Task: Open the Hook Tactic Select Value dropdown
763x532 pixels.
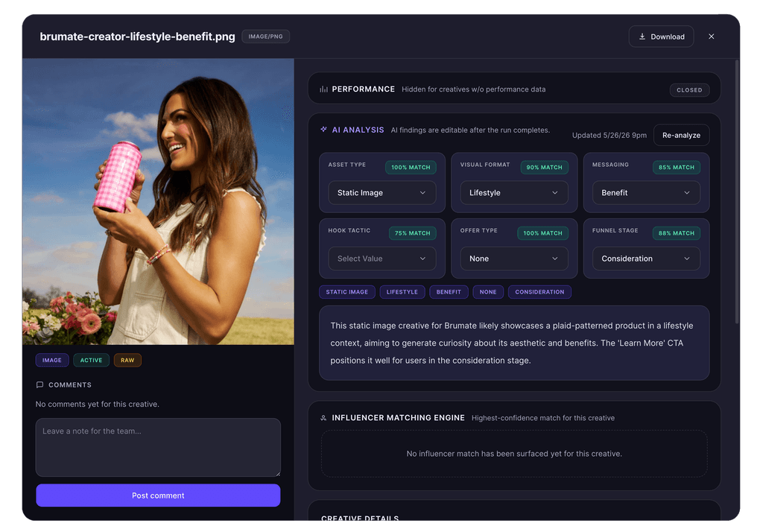Action: click(x=382, y=259)
